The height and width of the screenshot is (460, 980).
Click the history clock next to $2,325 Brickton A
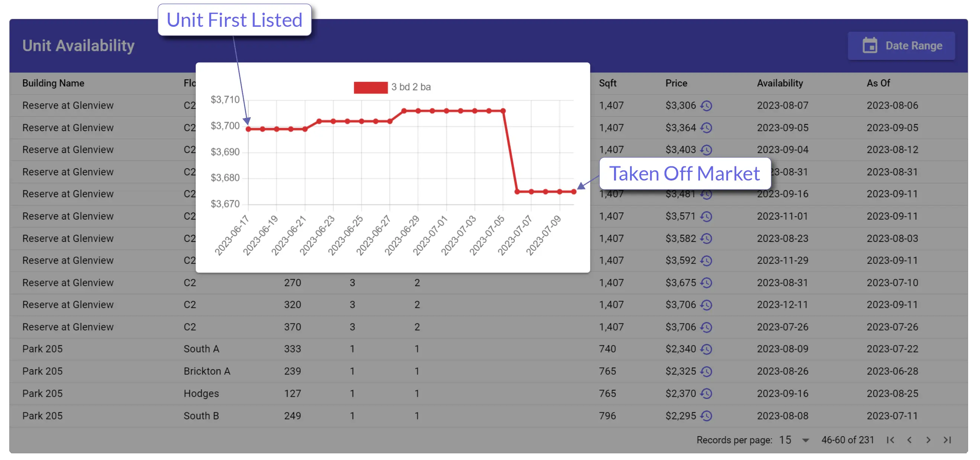pyautogui.click(x=707, y=371)
